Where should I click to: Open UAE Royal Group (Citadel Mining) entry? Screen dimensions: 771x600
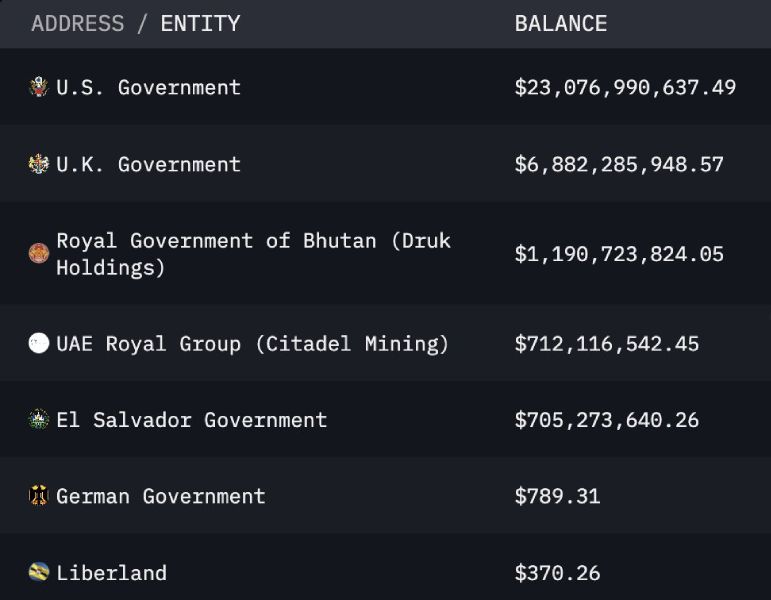pyautogui.click(x=252, y=344)
